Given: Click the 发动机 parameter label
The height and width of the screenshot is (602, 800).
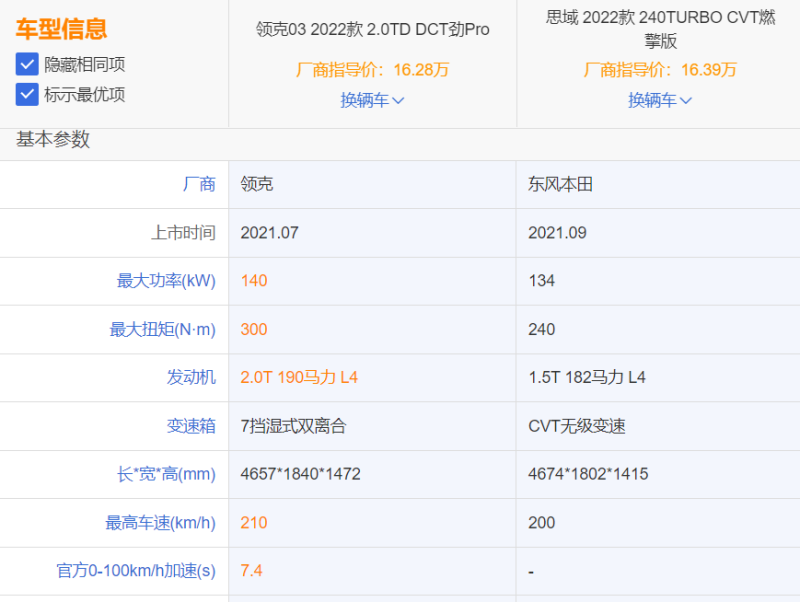Looking at the screenshot, I should pyautogui.click(x=191, y=377).
